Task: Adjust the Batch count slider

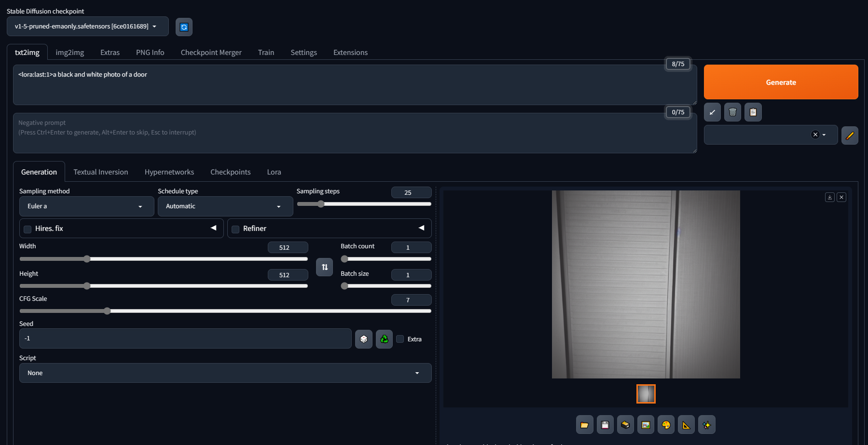Action: coord(386,259)
